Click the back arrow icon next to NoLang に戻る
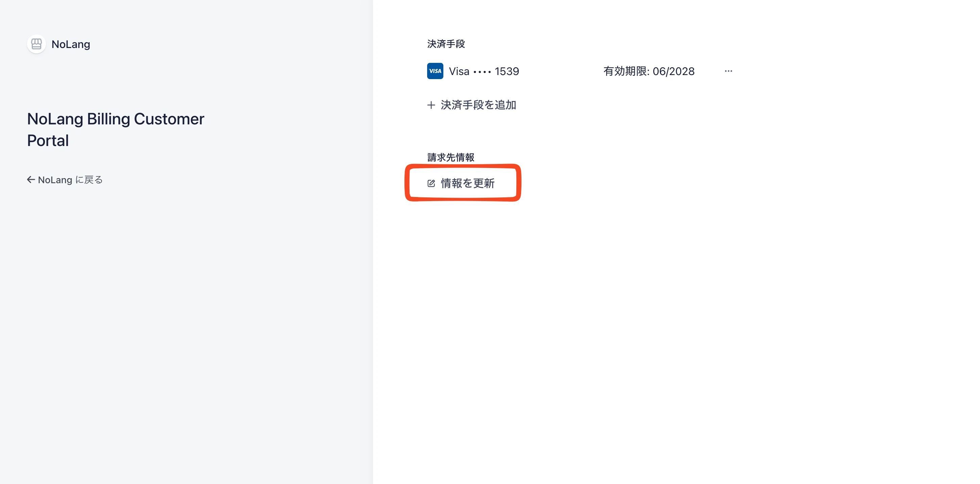The image size is (980, 484). point(31,179)
